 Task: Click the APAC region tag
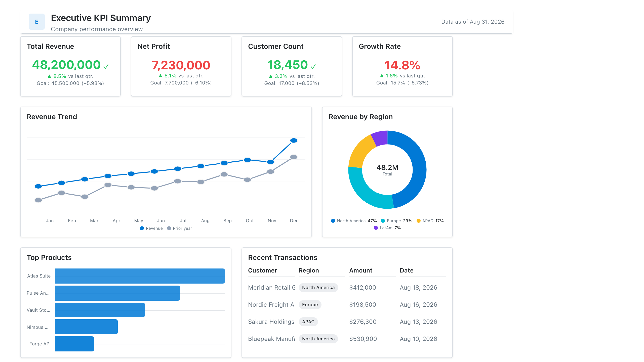[x=308, y=322]
